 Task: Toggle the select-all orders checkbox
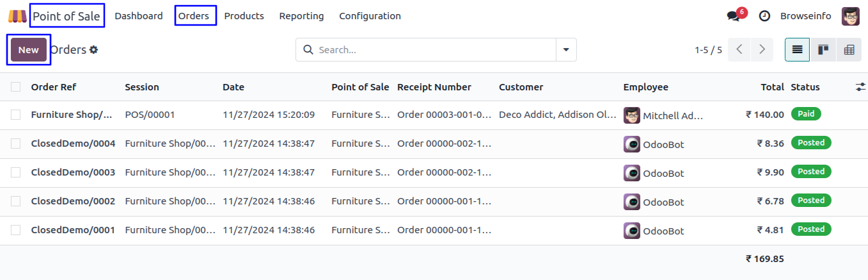[15, 87]
